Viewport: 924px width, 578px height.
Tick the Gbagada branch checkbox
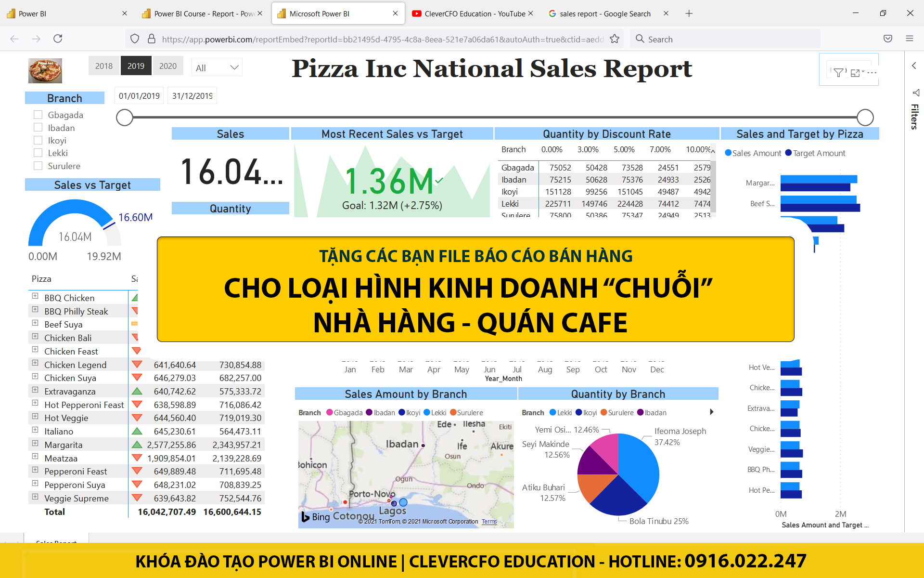38,115
